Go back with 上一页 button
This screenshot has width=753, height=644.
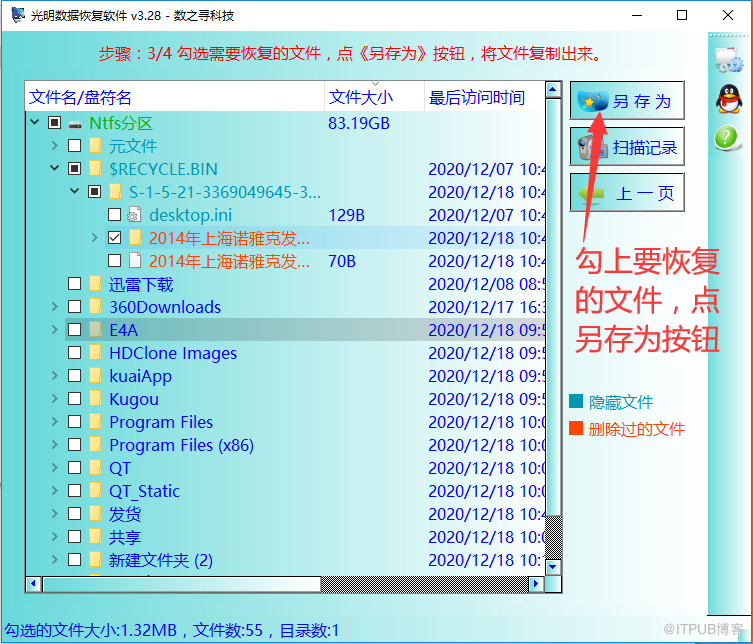point(627,193)
